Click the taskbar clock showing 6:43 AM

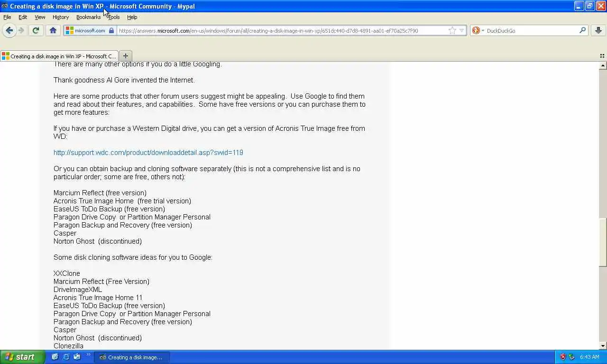pos(589,357)
